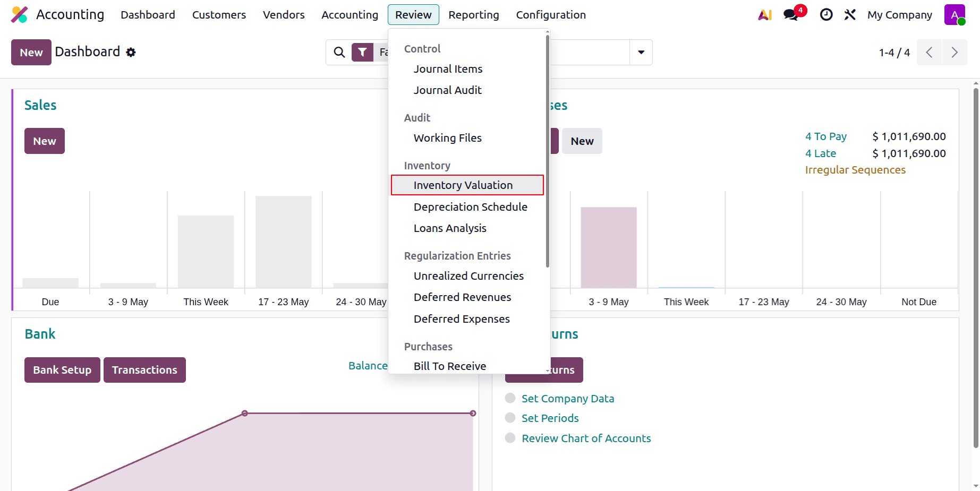Click the 4 Late link
This screenshot has height=491, width=980.
coord(821,153)
